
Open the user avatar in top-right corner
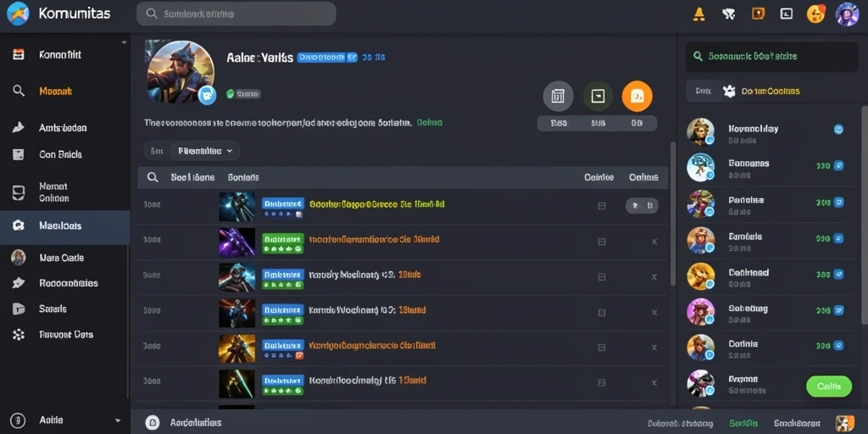[847, 14]
